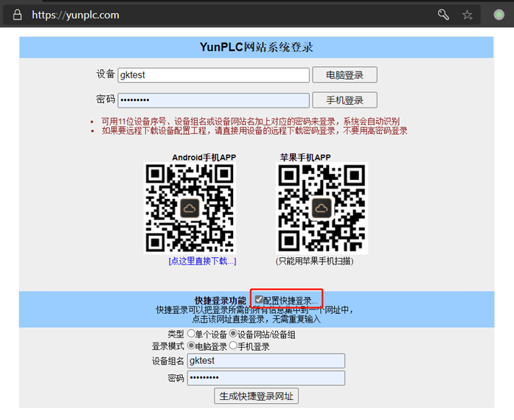Click the red note about 远程下载设备配置工程

pyautogui.click(x=254, y=131)
